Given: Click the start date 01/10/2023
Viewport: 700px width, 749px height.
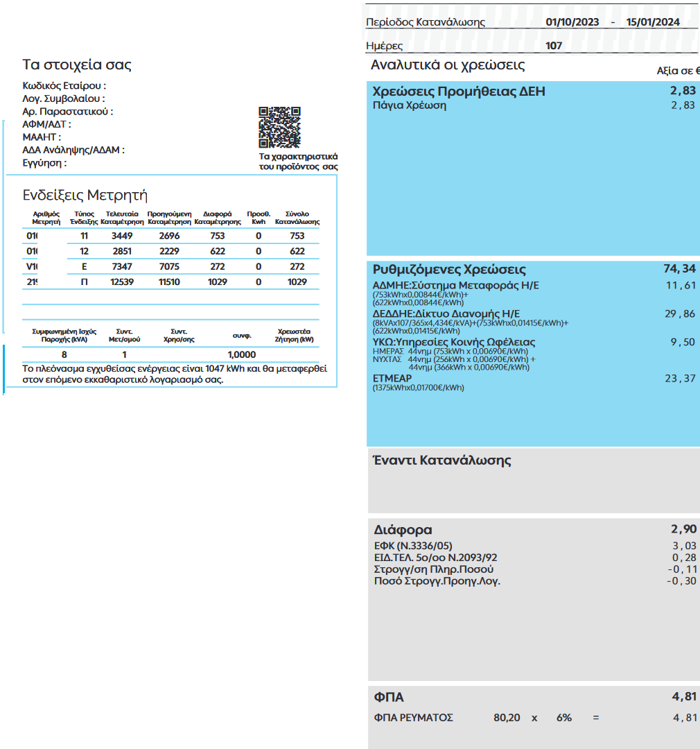Looking at the screenshot, I should 572,22.
